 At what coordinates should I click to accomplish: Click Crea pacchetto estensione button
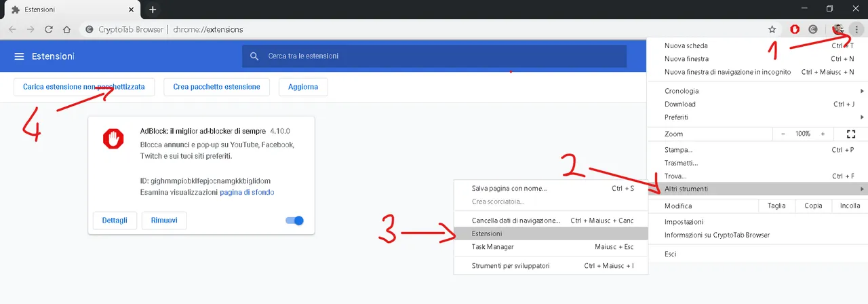point(216,87)
